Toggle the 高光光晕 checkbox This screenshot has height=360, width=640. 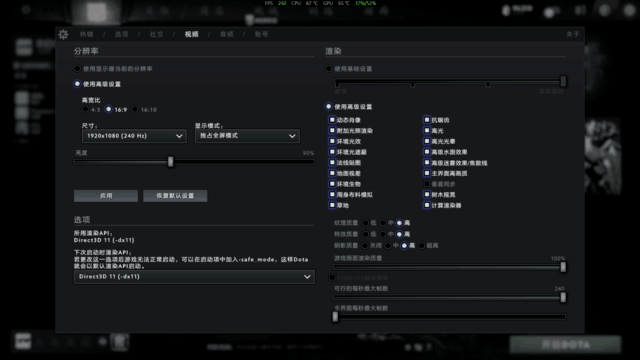pyautogui.click(x=427, y=141)
